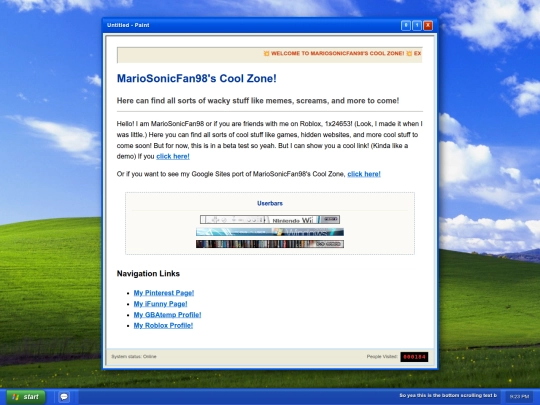The height and width of the screenshot is (405, 540).
Task: Click the bottom scrolling text on taskbar
Action: pyautogui.click(x=448, y=395)
